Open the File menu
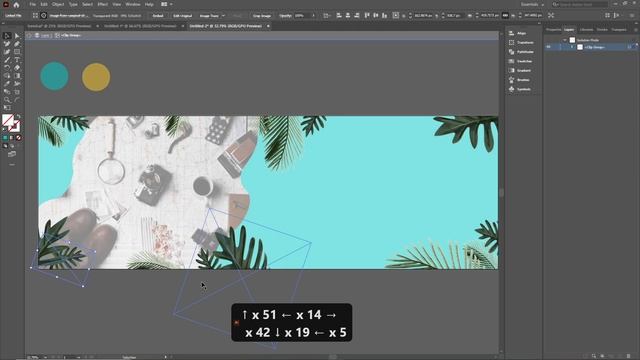This screenshot has height=360, width=640. [x=32, y=4]
